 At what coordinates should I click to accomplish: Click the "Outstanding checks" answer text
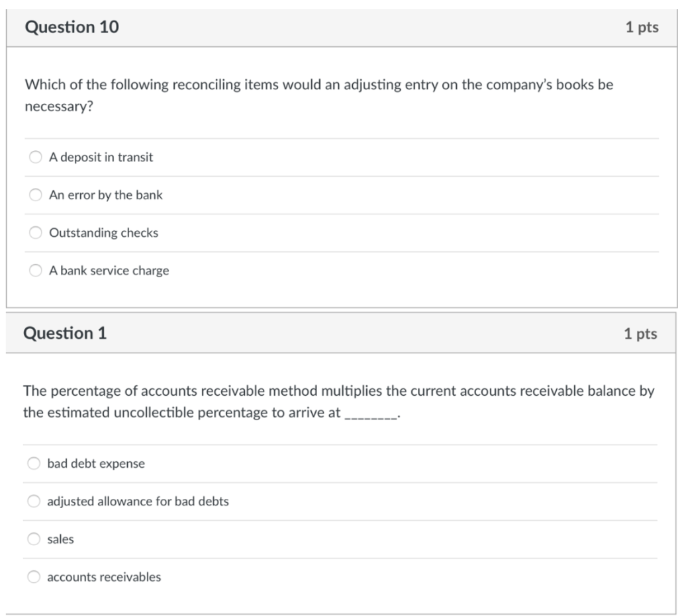point(104,232)
